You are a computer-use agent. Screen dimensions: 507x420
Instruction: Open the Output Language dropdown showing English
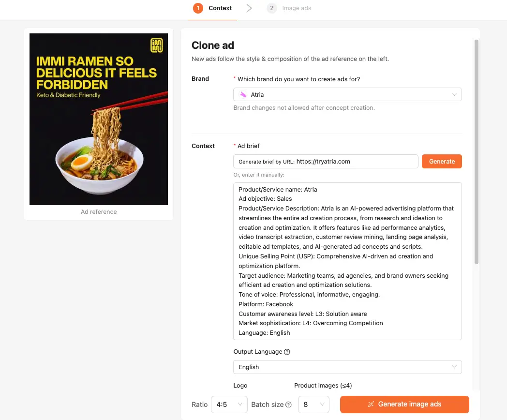click(347, 367)
